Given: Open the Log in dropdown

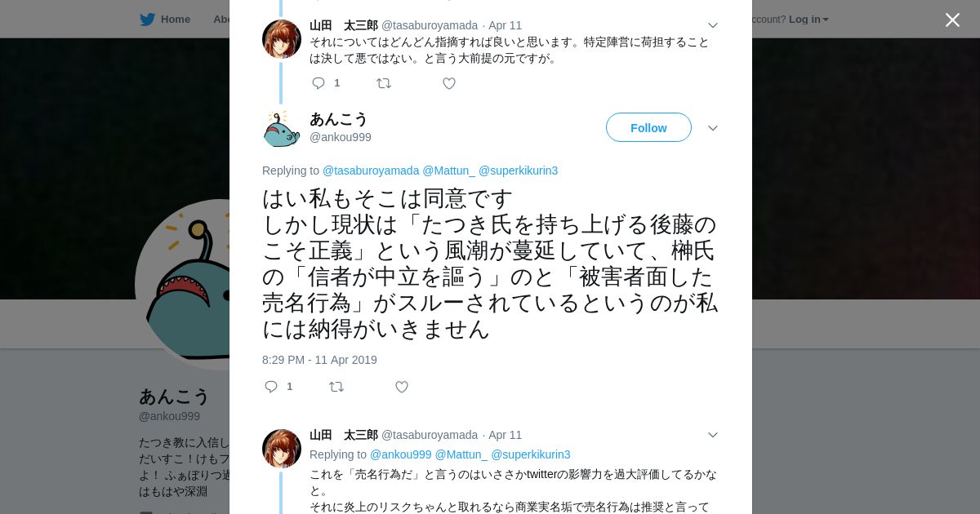Looking at the screenshot, I should coord(808,19).
